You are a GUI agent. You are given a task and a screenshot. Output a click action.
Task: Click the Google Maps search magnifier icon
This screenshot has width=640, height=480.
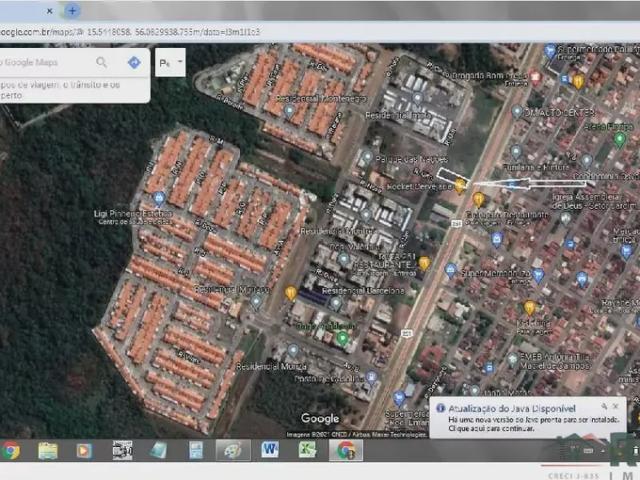(102, 62)
